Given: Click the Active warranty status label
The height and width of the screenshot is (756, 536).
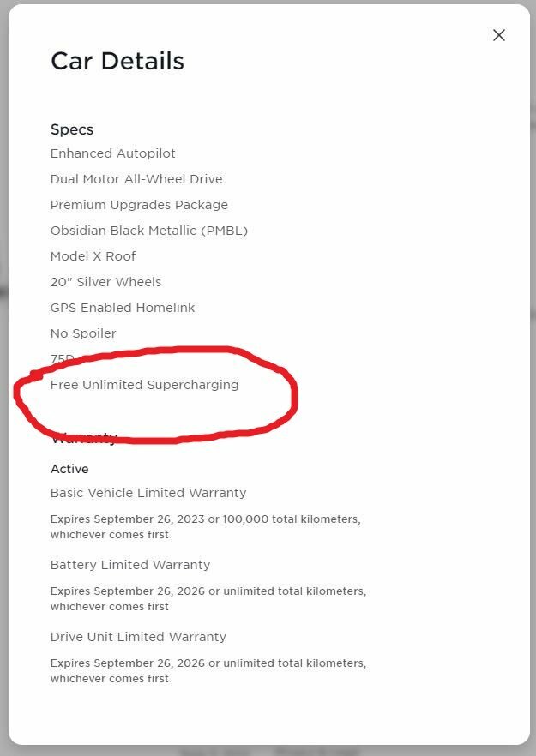Looking at the screenshot, I should (69, 469).
